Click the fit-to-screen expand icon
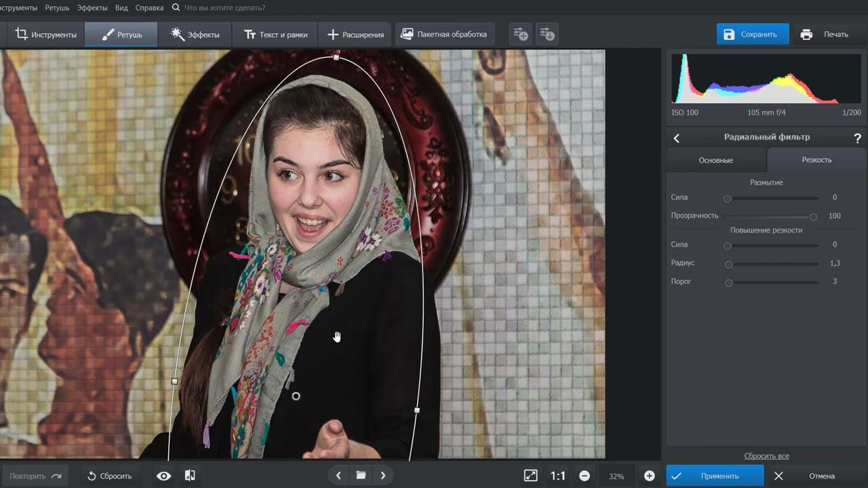 pyautogui.click(x=530, y=476)
